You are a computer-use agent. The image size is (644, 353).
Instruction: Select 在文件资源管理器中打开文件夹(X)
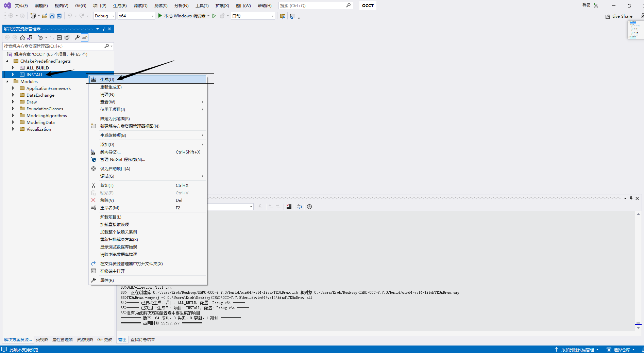point(148,264)
